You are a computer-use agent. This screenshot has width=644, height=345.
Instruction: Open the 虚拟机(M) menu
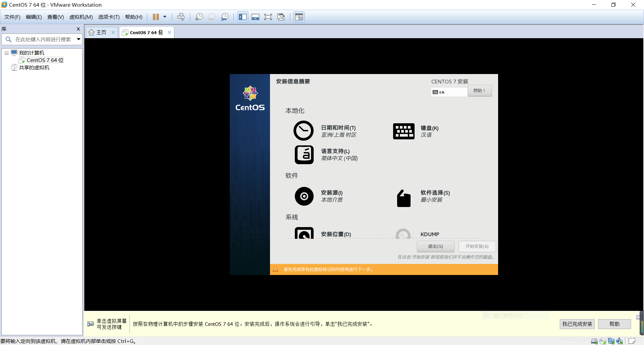click(x=81, y=17)
